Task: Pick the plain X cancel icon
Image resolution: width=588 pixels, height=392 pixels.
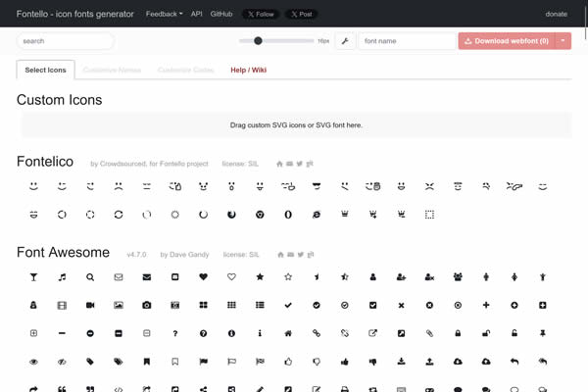Action: tap(401, 306)
